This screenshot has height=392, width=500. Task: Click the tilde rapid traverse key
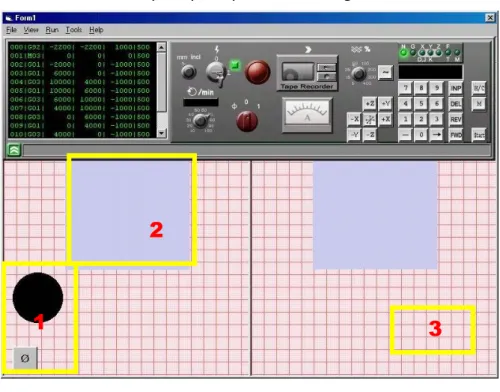pos(385,72)
